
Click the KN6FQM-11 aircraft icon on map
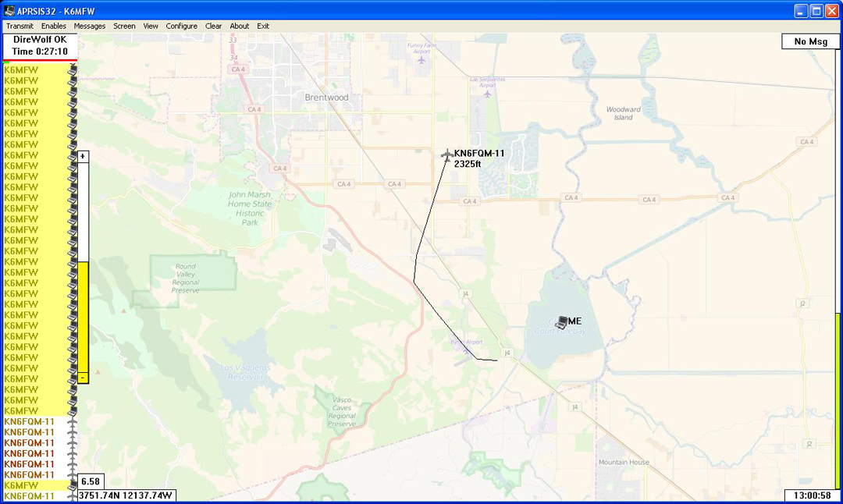tap(446, 155)
